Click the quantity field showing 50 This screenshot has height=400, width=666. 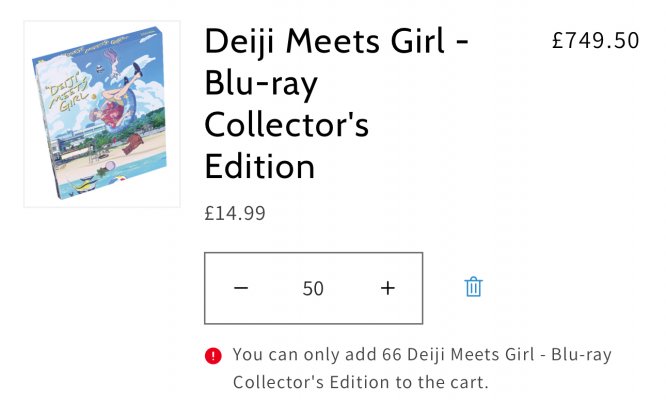point(313,288)
